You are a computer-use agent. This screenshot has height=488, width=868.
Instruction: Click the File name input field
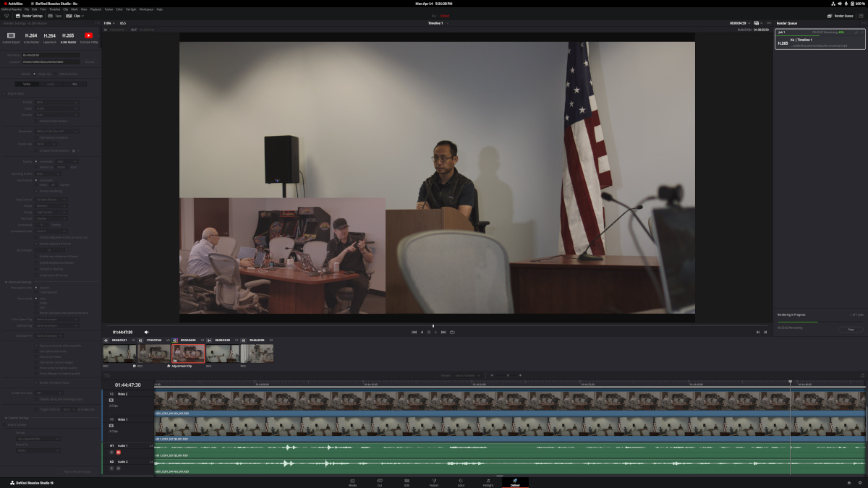pos(51,55)
